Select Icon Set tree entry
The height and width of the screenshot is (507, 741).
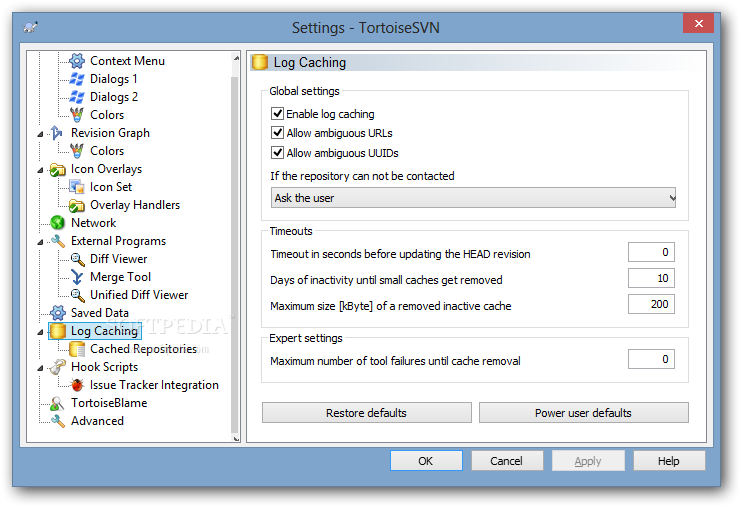111,187
